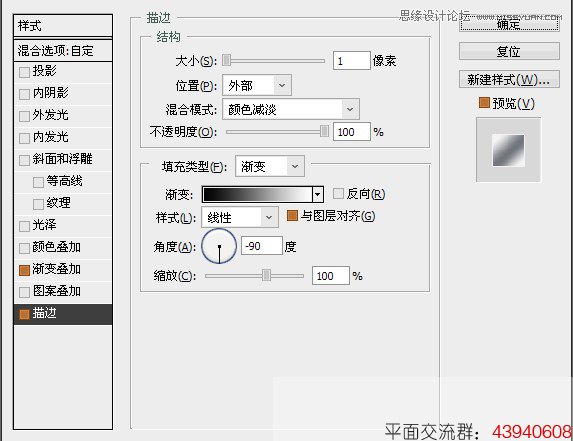Open the gradient picker arrow
The height and width of the screenshot is (441, 573).
tap(318, 194)
